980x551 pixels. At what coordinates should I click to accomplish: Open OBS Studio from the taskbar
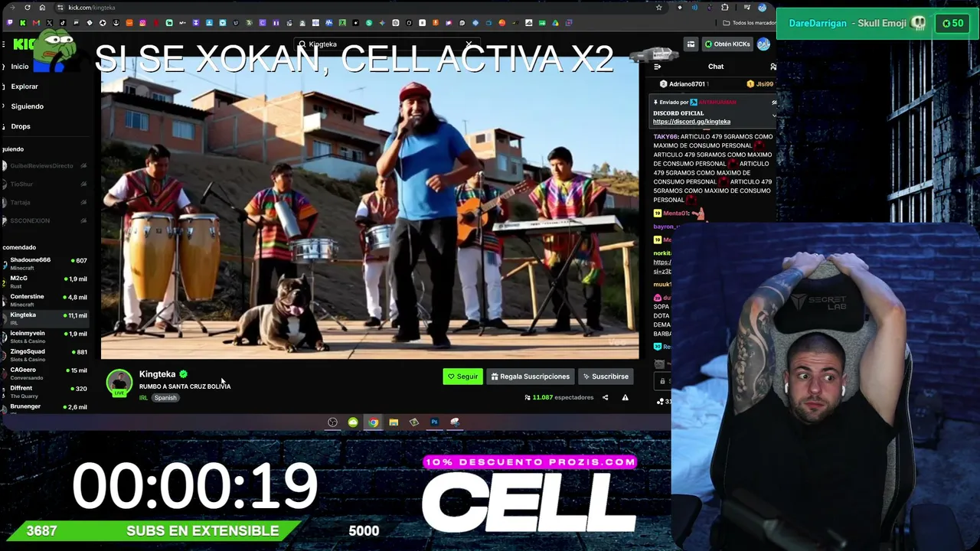click(332, 422)
